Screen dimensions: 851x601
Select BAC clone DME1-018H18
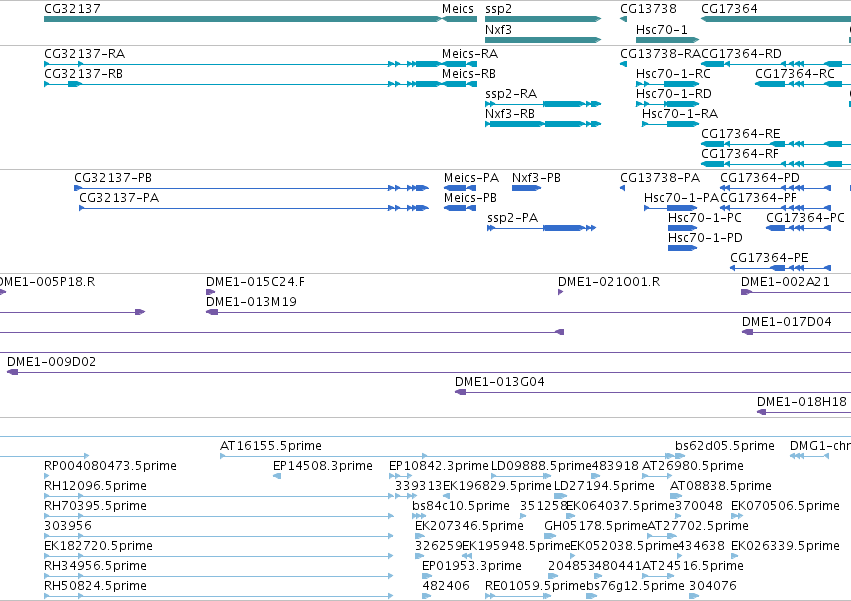(x=802, y=402)
